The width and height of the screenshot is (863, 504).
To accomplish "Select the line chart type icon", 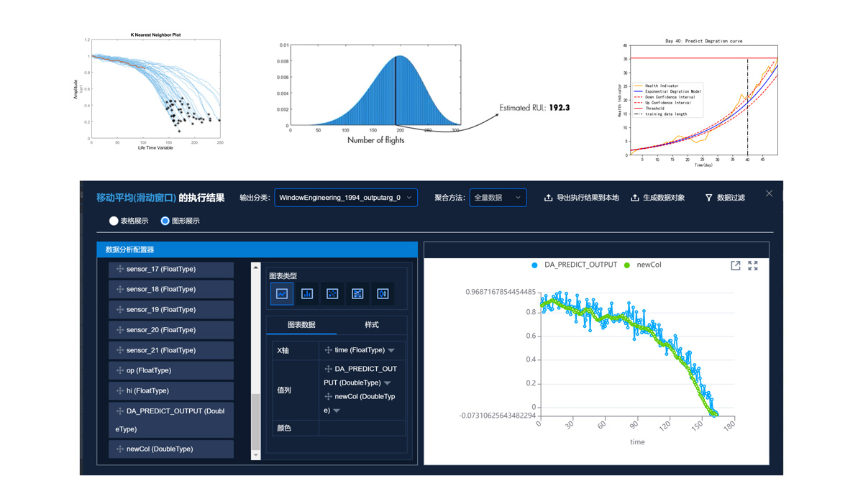I will (282, 293).
